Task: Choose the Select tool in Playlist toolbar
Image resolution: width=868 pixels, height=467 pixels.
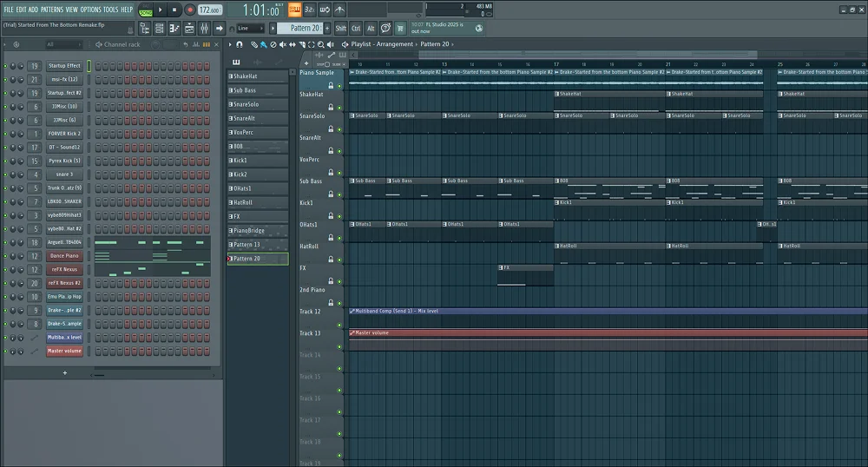Action: (311, 44)
